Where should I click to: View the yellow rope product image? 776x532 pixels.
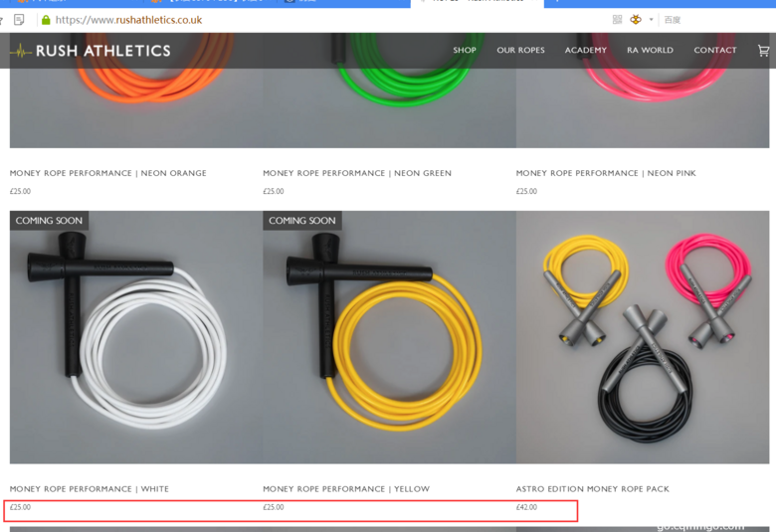click(x=389, y=337)
